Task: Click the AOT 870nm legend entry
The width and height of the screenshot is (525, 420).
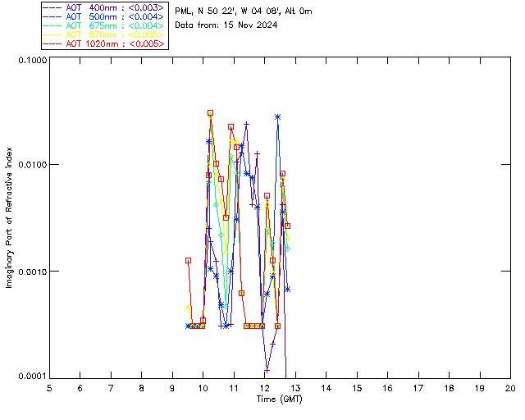Action: [104, 34]
